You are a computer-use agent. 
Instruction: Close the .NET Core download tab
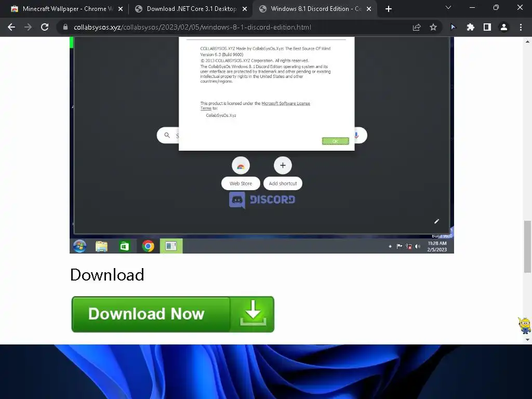[245, 9]
